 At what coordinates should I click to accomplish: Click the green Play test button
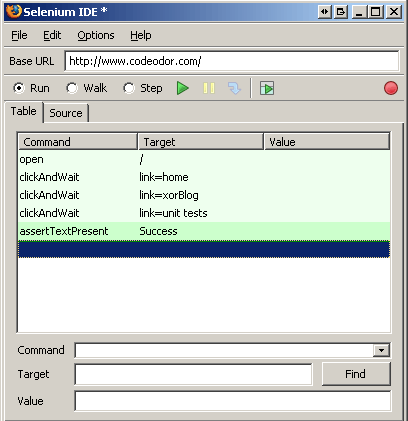(x=183, y=88)
